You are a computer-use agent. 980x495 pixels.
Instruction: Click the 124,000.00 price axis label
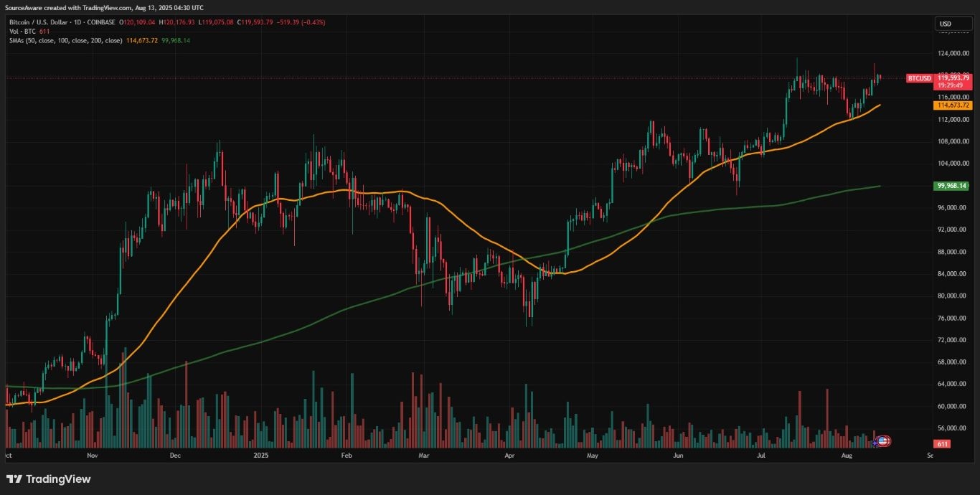(953, 53)
